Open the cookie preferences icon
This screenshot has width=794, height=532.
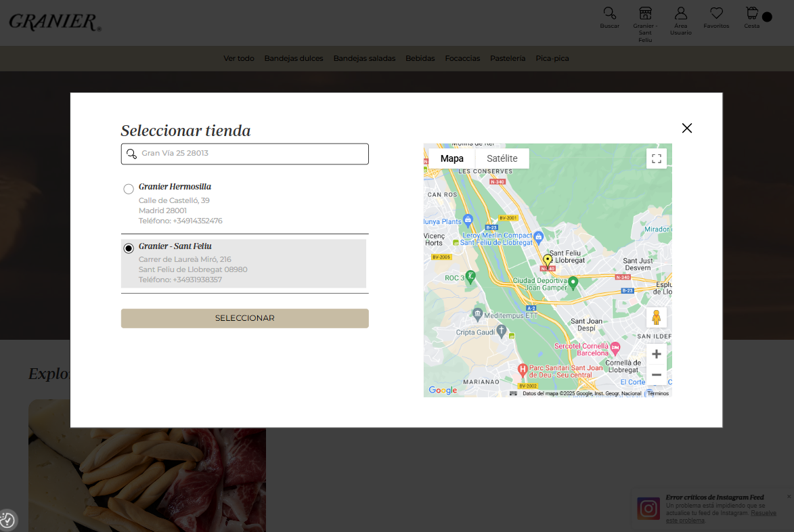coord(7,520)
